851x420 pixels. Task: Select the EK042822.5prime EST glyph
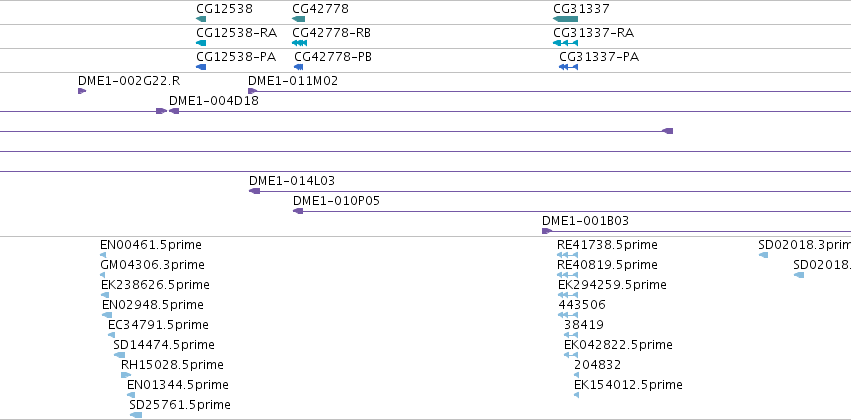click(571, 355)
